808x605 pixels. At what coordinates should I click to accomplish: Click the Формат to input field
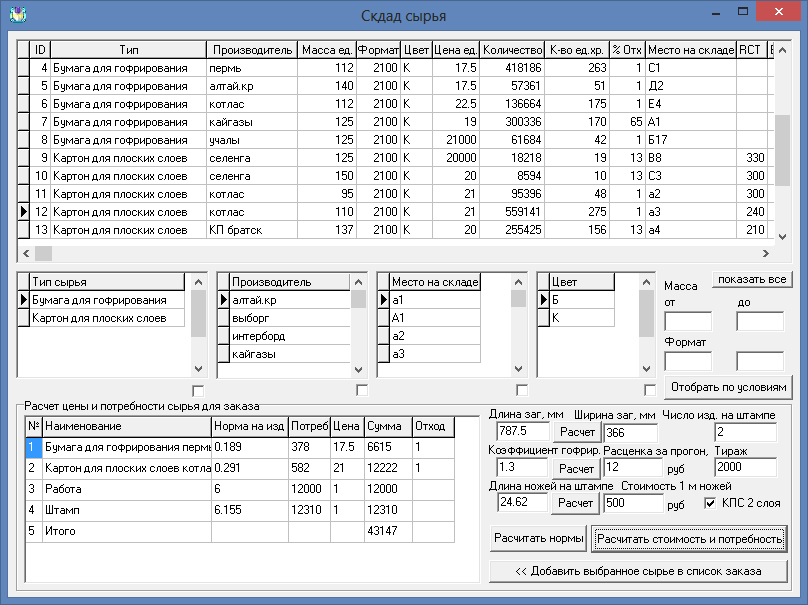point(760,361)
